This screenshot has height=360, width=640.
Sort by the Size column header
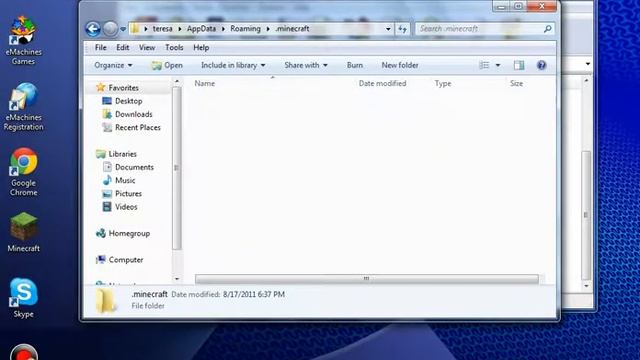(516, 83)
